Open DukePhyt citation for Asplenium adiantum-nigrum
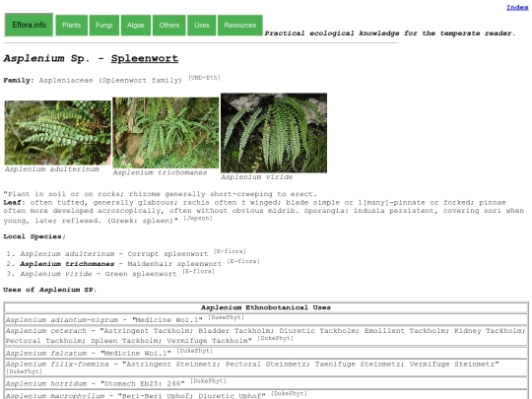532x399 pixels. [227, 317]
